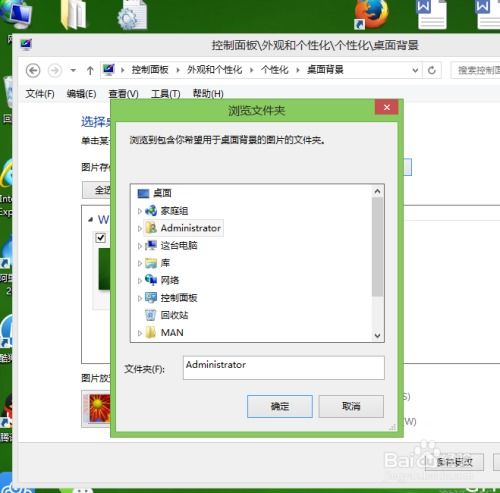Open the desktop folder icon at top
500x493 pixels.
74,14
